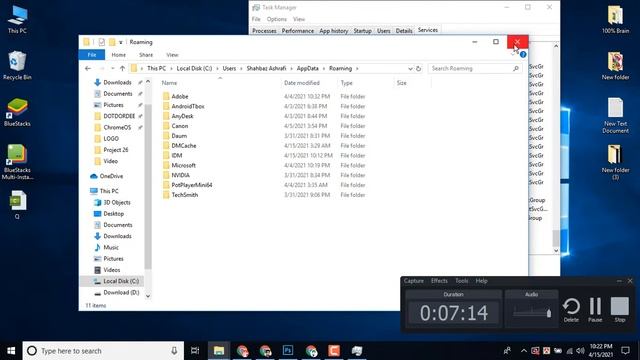Open Recycle Bin on desktop

coord(17,65)
